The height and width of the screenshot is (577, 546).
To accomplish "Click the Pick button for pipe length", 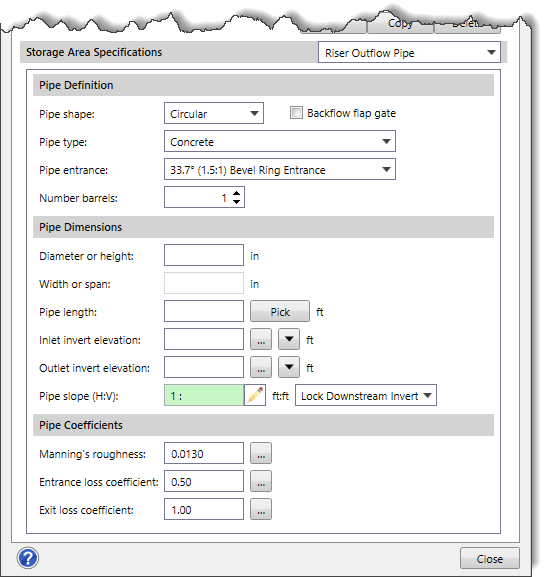I will 280,311.
